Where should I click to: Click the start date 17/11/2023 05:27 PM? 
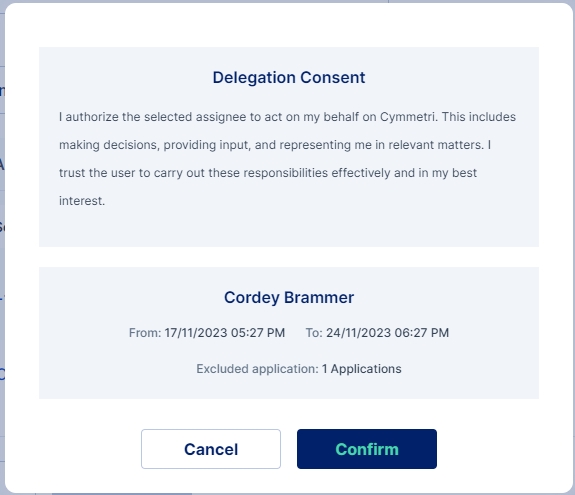click(224, 333)
